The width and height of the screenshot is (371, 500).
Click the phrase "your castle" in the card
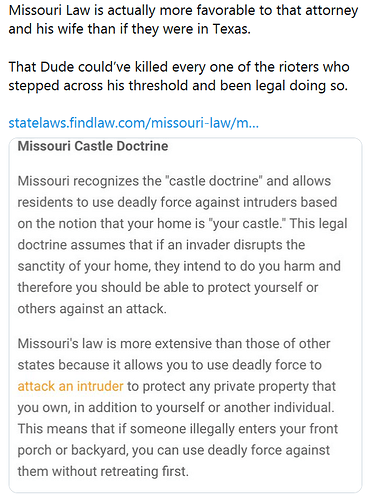[248, 223]
